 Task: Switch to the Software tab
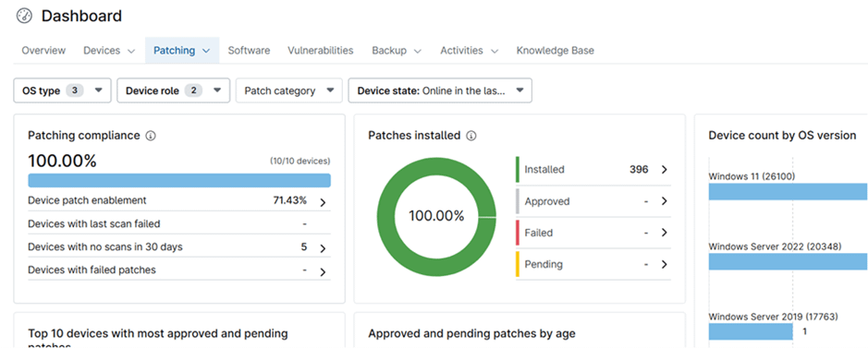point(249,50)
